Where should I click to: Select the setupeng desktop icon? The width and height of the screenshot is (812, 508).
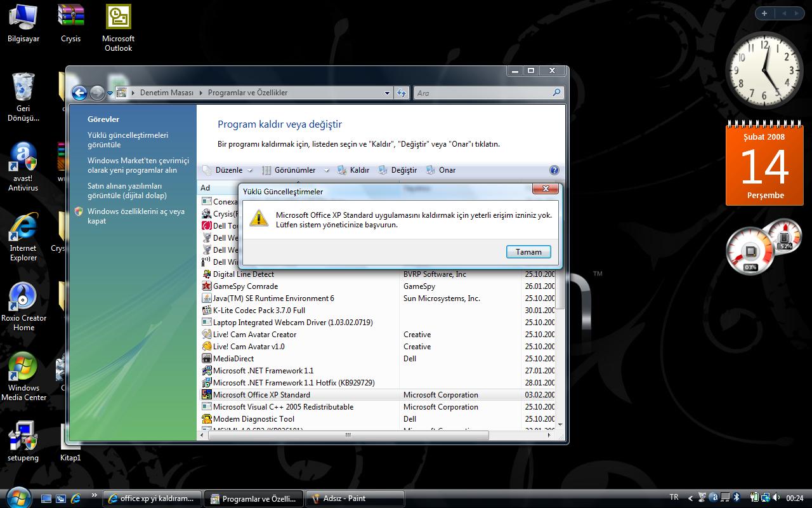click(23, 441)
